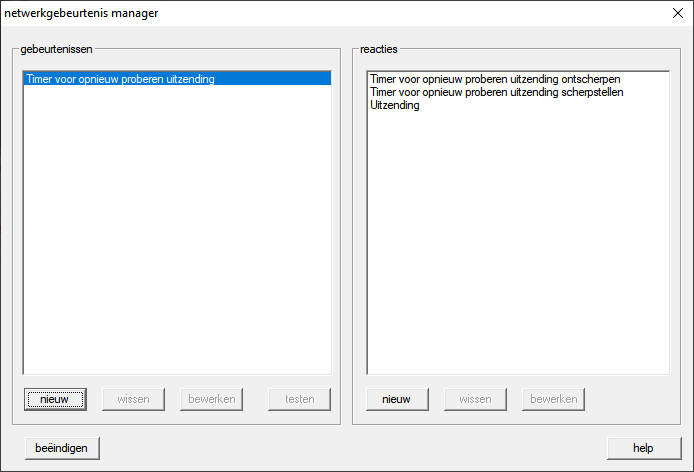This screenshot has width=694, height=472.
Task: Click the testen button
Action: click(299, 399)
